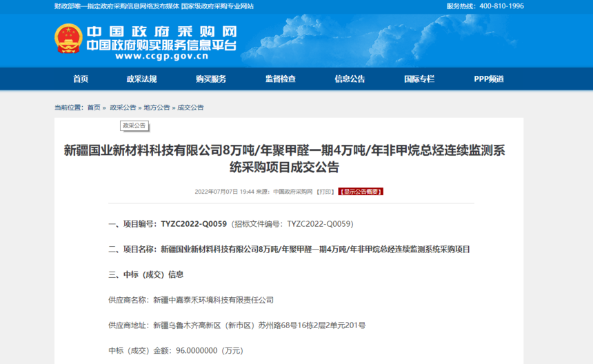Click the 中国政府购买服务信息平台 subtitle text
The width and height of the screenshot is (593, 364).
(x=161, y=45)
